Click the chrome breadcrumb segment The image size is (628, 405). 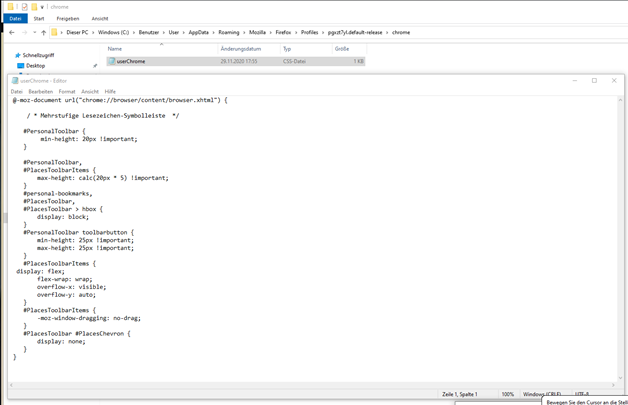tap(401, 32)
